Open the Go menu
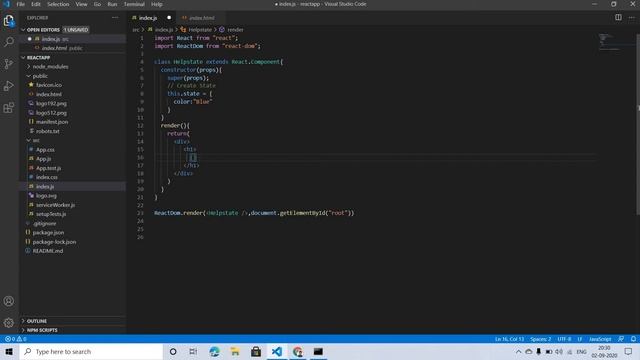The image size is (640, 360). (97, 4)
